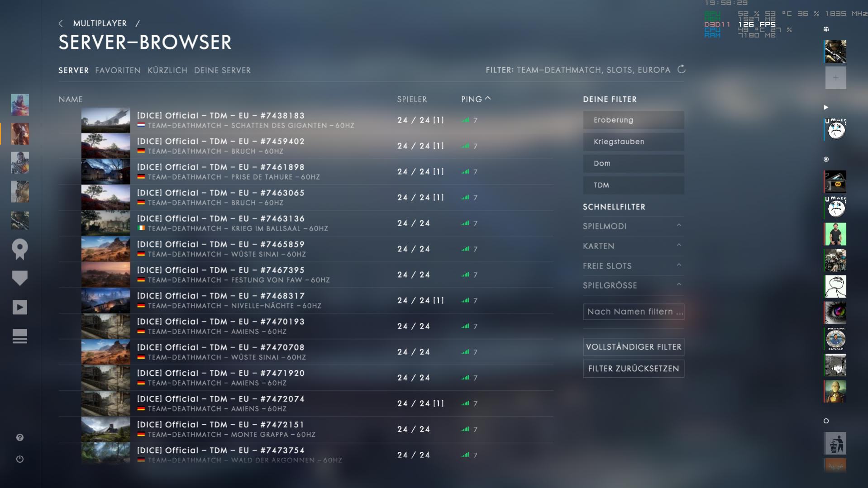Apply the saved Eroberung filter

(x=633, y=120)
